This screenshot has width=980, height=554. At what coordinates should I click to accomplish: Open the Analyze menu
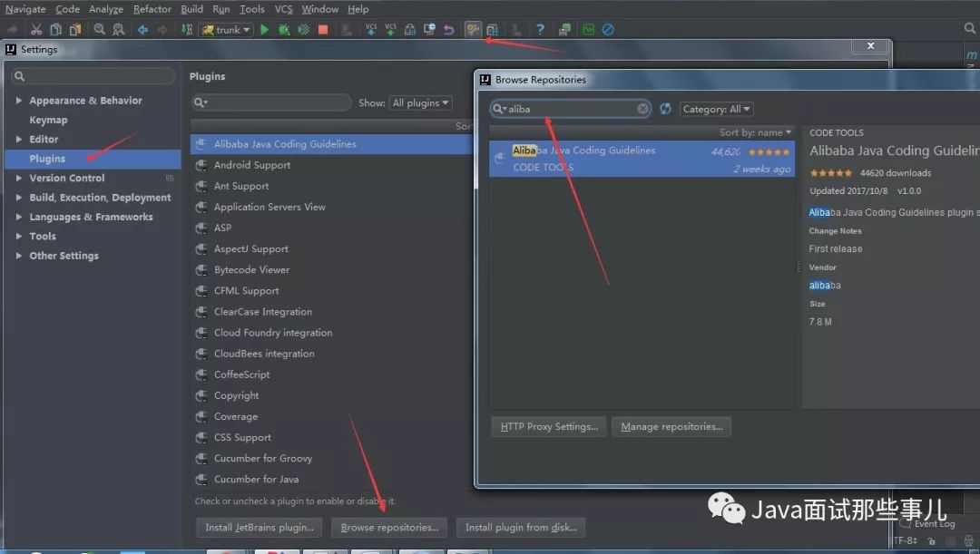105,9
